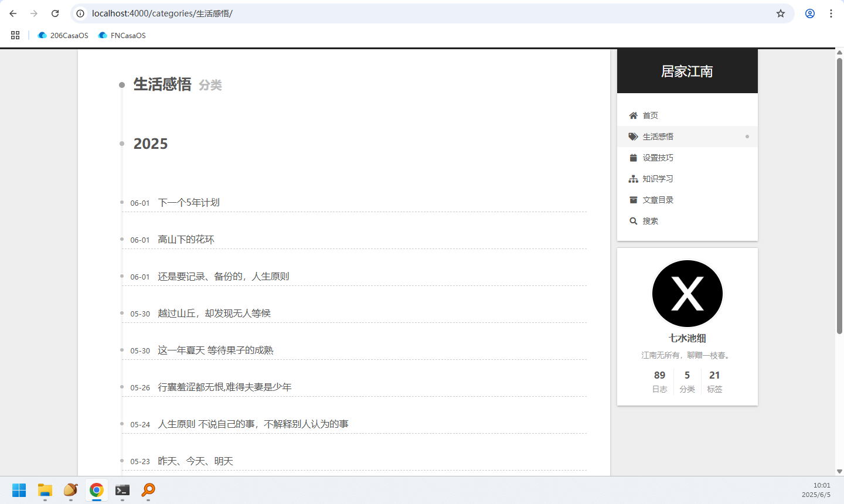Open the 首页 menu item
Screen dimensions: 844x504
coord(688,115)
